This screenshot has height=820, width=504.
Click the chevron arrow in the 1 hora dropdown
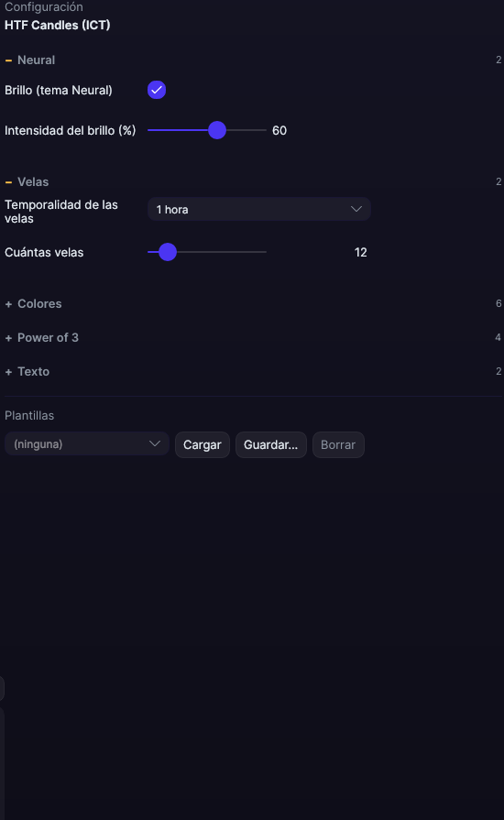point(356,209)
